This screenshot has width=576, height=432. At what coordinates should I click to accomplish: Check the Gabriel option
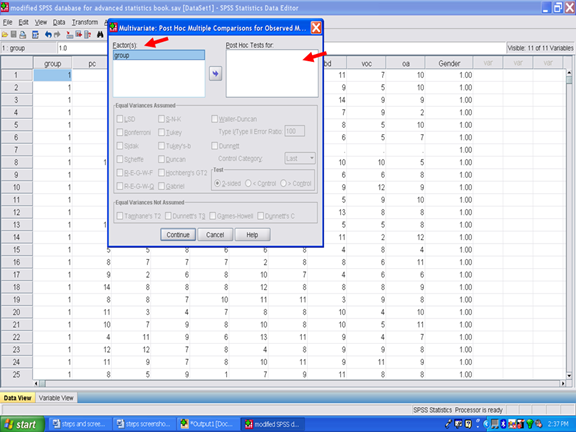(x=161, y=186)
